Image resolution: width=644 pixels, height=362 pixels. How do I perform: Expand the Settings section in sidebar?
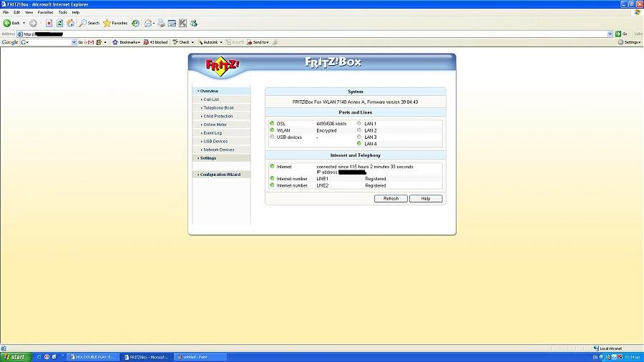(x=208, y=158)
